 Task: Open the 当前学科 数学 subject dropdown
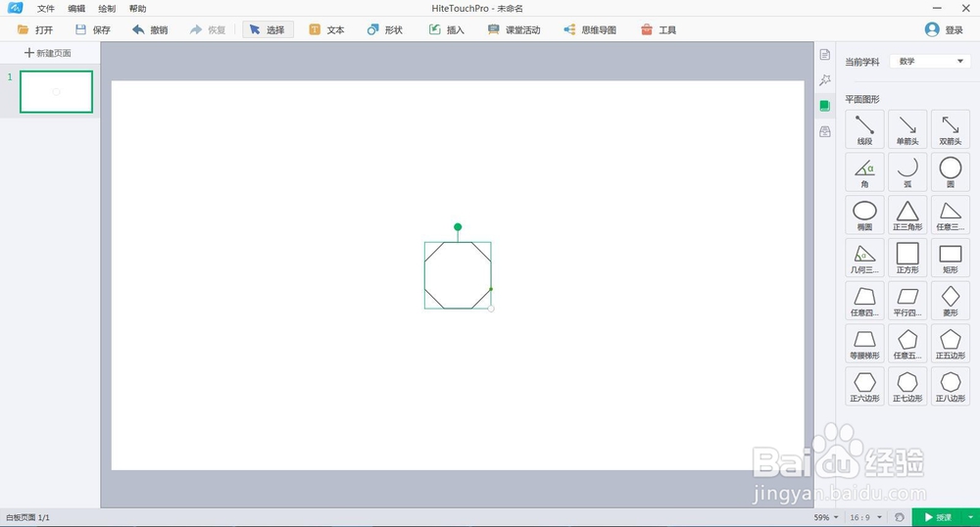[x=930, y=61]
